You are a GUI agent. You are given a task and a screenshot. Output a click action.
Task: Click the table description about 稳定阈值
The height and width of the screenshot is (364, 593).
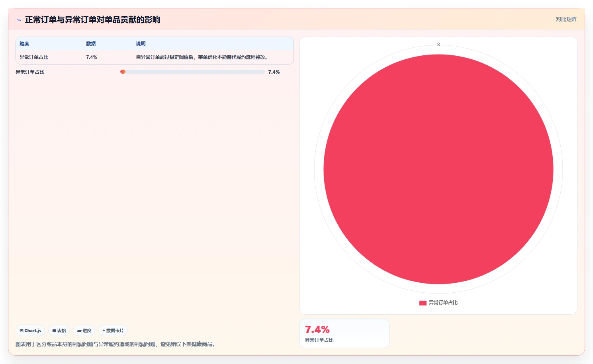coord(202,57)
